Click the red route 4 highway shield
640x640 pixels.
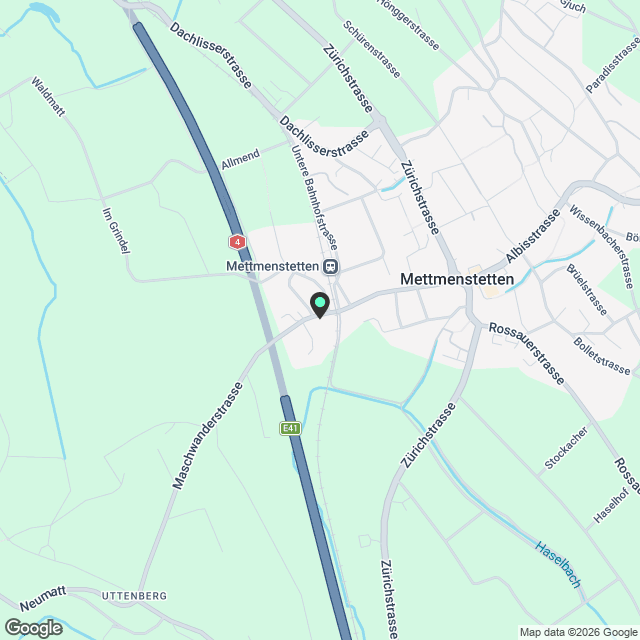point(237,242)
